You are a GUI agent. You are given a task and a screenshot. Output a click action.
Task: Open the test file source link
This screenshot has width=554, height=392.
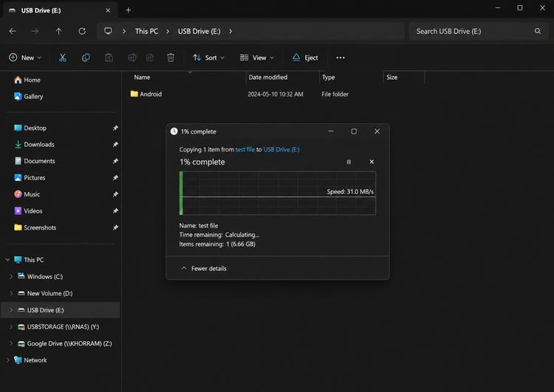[244, 149]
